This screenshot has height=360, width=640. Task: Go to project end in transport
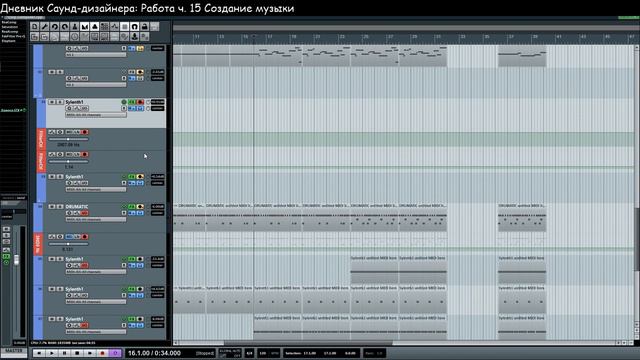(x=90, y=353)
